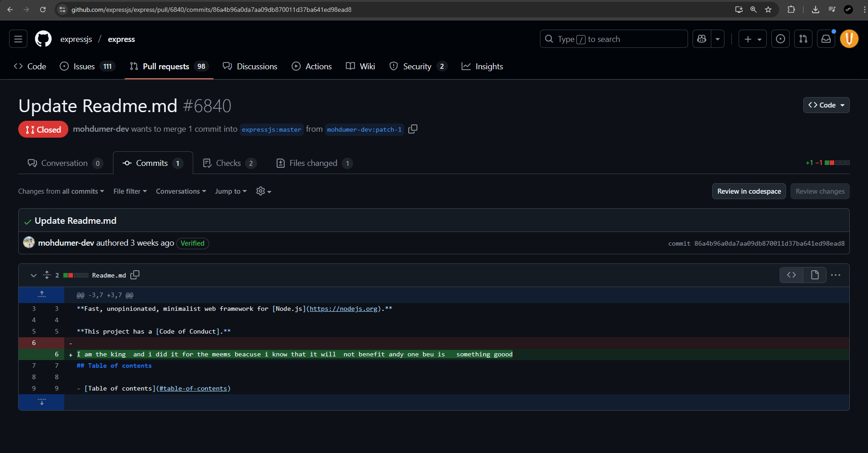Toggle the rich diff rendered view
The image size is (868, 453).
pyautogui.click(x=815, y=275)
